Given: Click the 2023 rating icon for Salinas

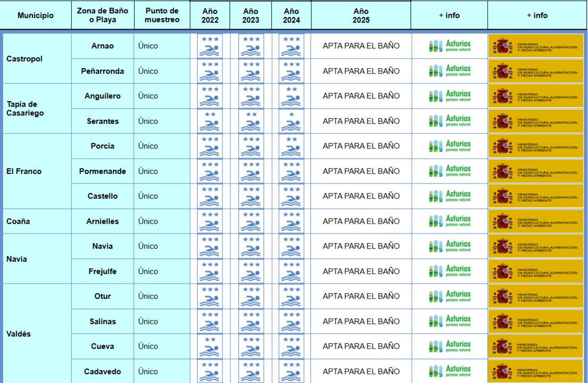Looking at the screenshot, I should click(251, 321).
